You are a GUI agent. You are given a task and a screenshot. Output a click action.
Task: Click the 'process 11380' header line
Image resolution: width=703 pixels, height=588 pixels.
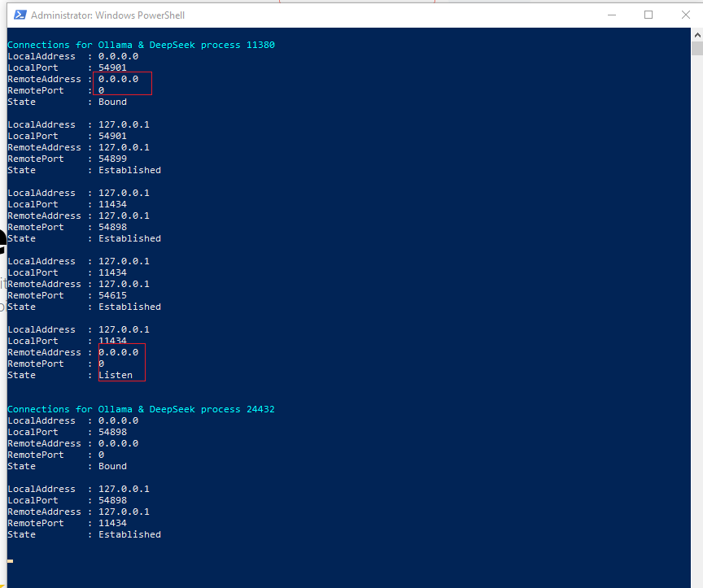141,45
